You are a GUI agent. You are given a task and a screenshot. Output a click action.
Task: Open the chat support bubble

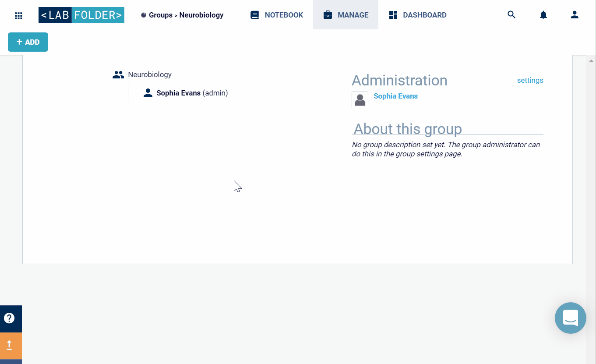[571, 318]
